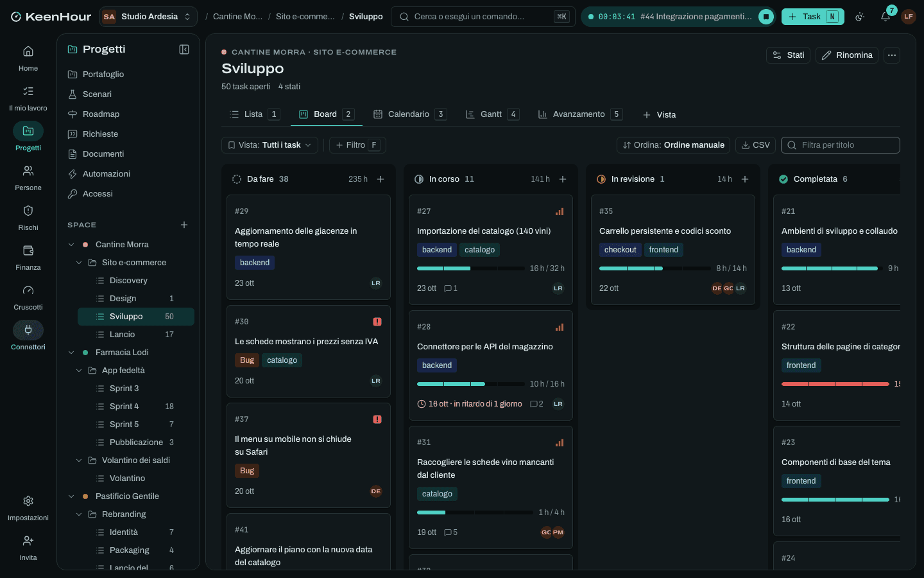Open Studio Ardesia workspace switcher

(148, 17)
